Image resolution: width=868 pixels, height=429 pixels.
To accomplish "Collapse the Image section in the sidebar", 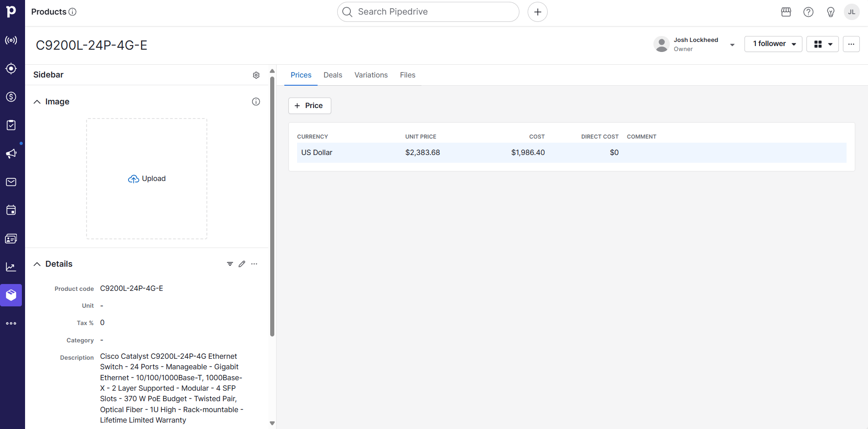I will (x=37, y=102).
